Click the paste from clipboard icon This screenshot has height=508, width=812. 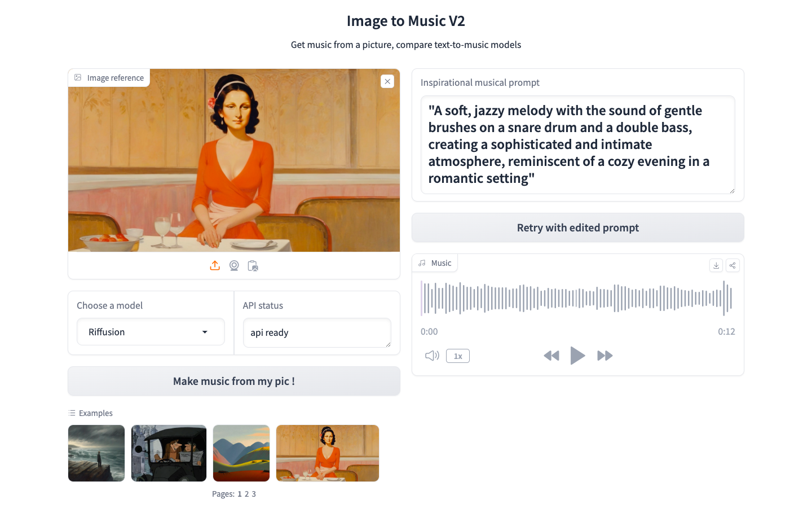[x=253, y=265]
